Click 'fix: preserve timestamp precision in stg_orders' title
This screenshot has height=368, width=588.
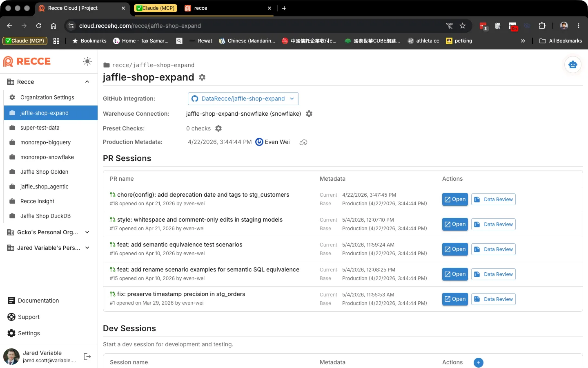(x=181, y=294)
